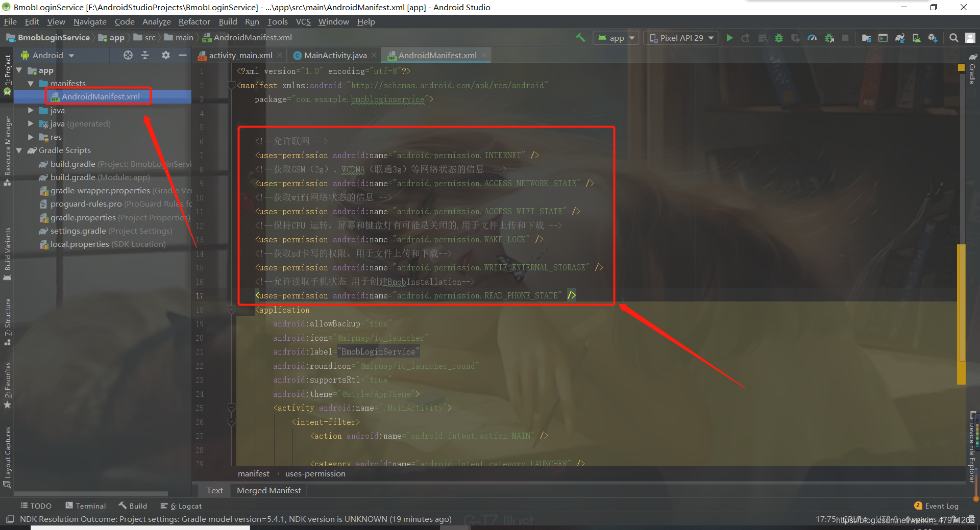Open the Device File Explorer side panel
The width and height of the screenshot is (980, 530).
(x=973, y=447)
